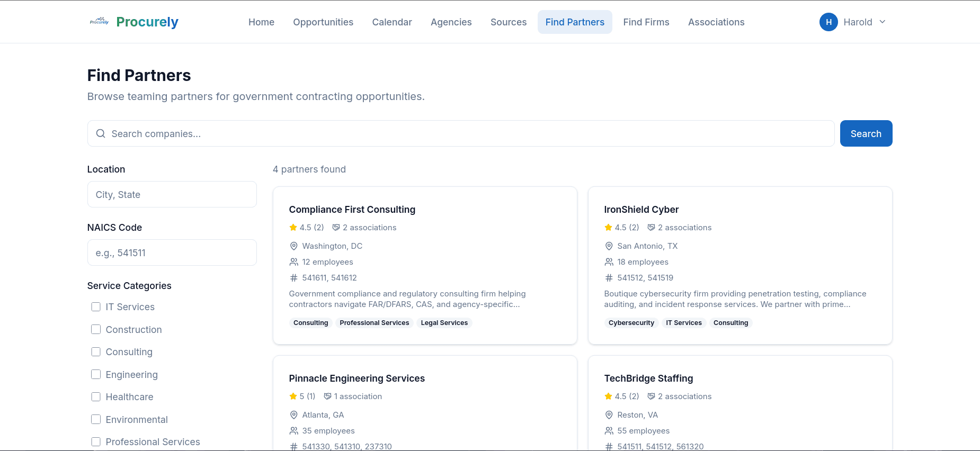The image size is (980, 451).
Task: Click the Harold avatar circle in the header
Action: click(x=828, y=22)
